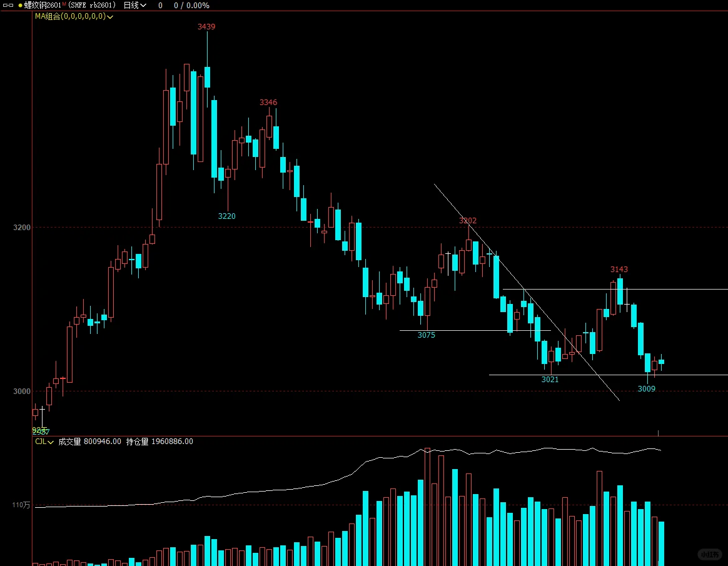This screenshot has height=566, width=728.
Task: Click the 110万 volume axis label
Action: click(21, 505)
